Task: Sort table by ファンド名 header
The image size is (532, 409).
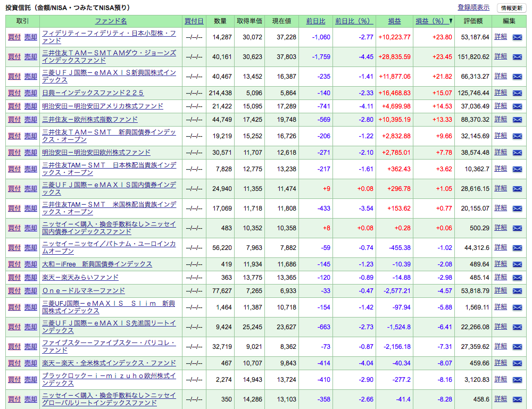Action: [111, 21]
